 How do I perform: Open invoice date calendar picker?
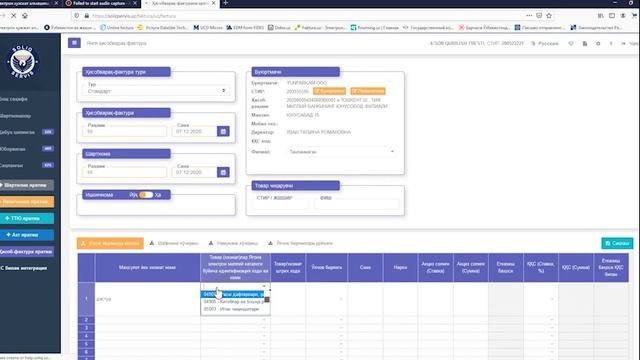(223, 131)
